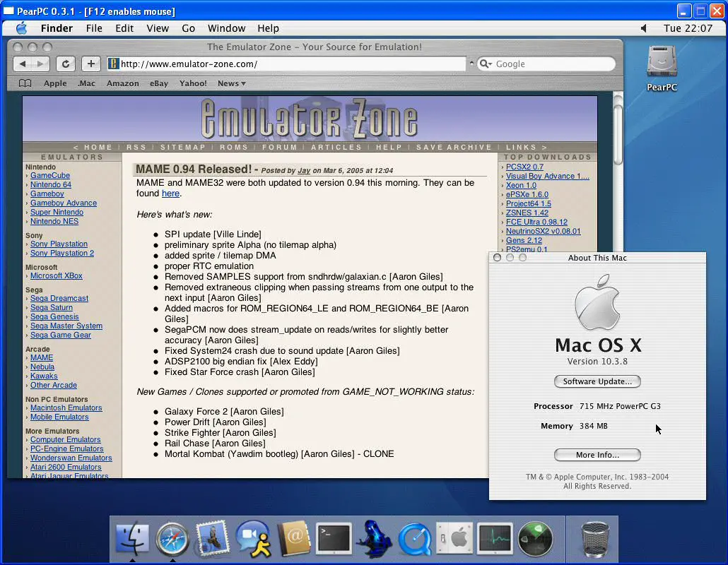Screen dimensions: 728x565
Task: Click the volume speaker icon in menu bar
Action: pyautogui.click(x=643, y=28)
